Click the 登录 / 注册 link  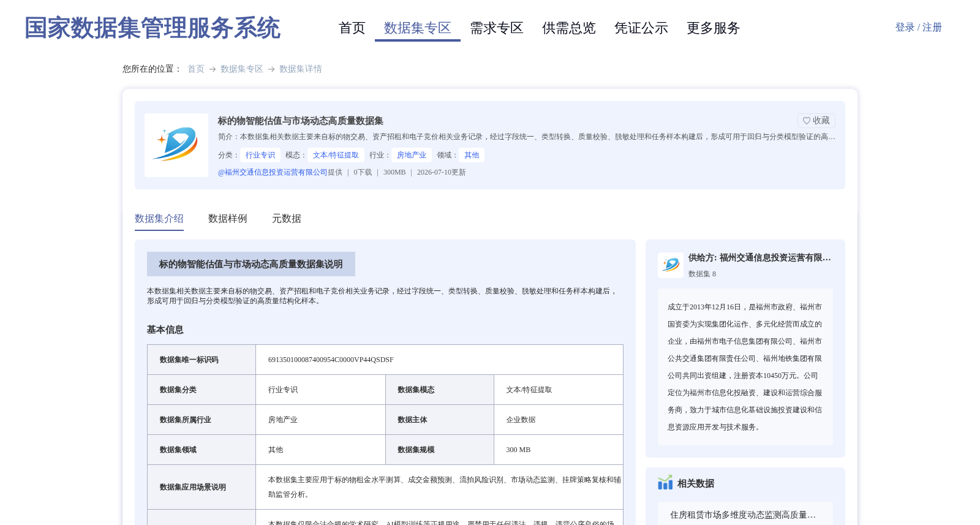click(x=919, y=28)
